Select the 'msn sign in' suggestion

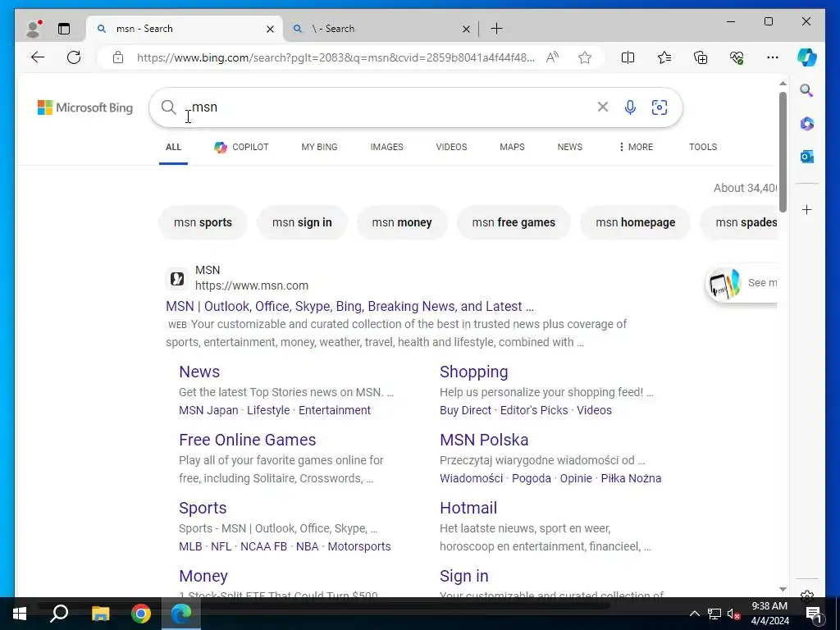tap(302, 222)
